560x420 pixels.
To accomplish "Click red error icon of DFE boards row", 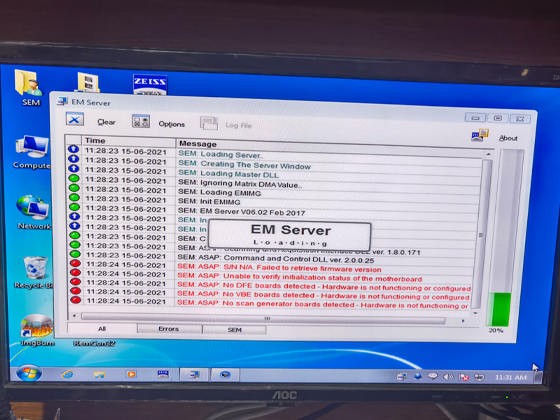I will coord(75,282).
